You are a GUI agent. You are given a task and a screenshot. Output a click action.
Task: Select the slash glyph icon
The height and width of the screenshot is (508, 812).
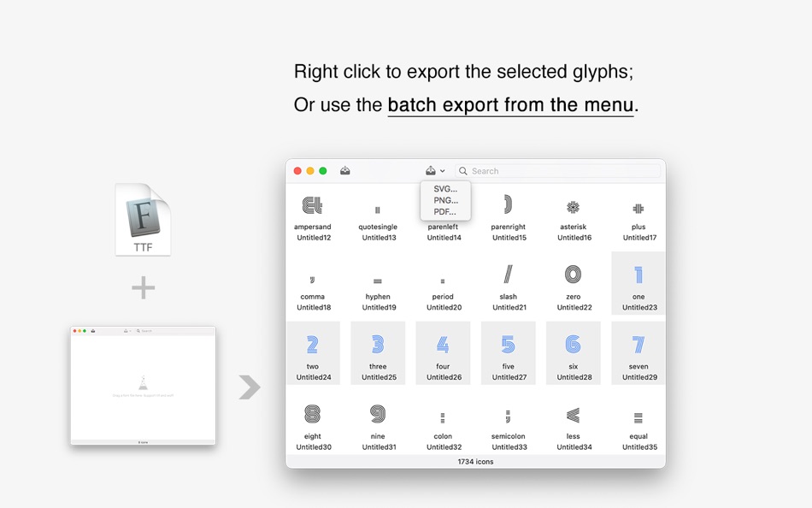pyautogui.click(x=508, y=274)
